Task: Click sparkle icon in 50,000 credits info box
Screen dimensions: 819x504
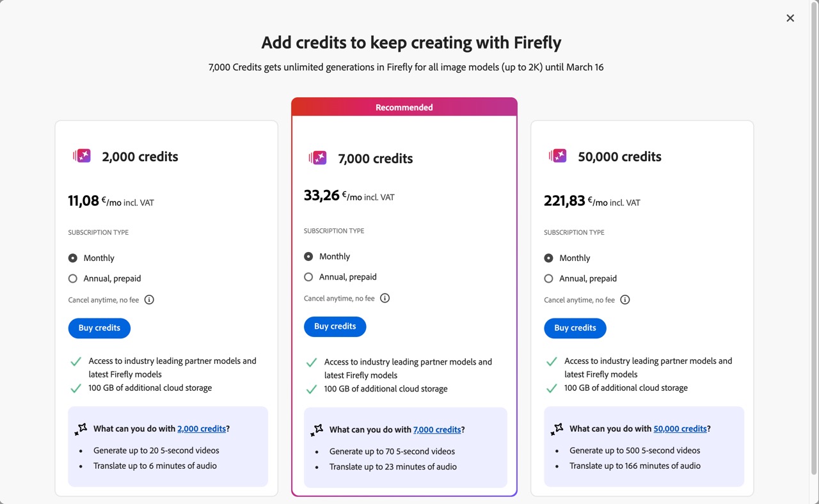Action: pos(557,429)
